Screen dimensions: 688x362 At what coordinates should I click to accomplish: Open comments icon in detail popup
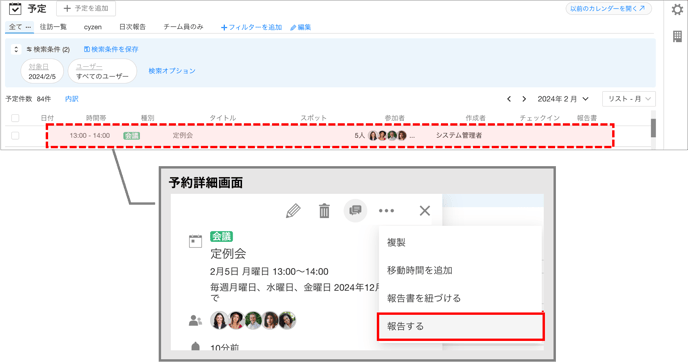(x=355, y=210)
